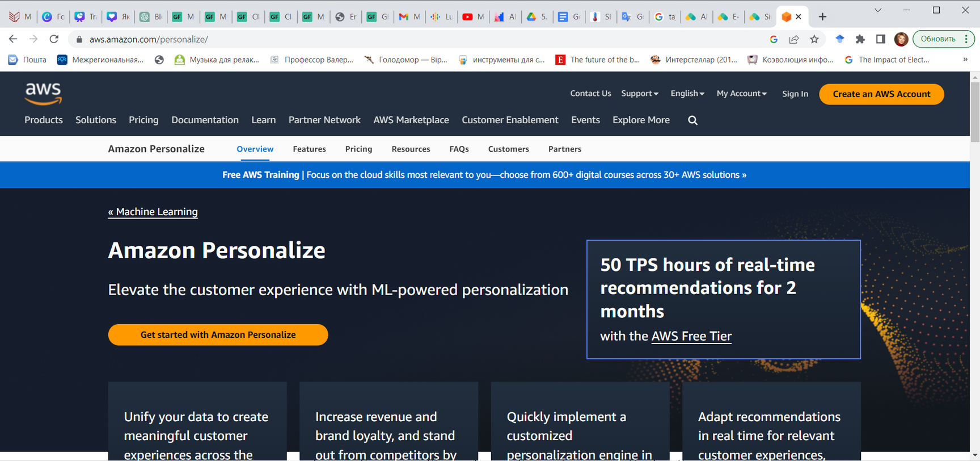Follow the AWS Free Tier link

(691, 336)
